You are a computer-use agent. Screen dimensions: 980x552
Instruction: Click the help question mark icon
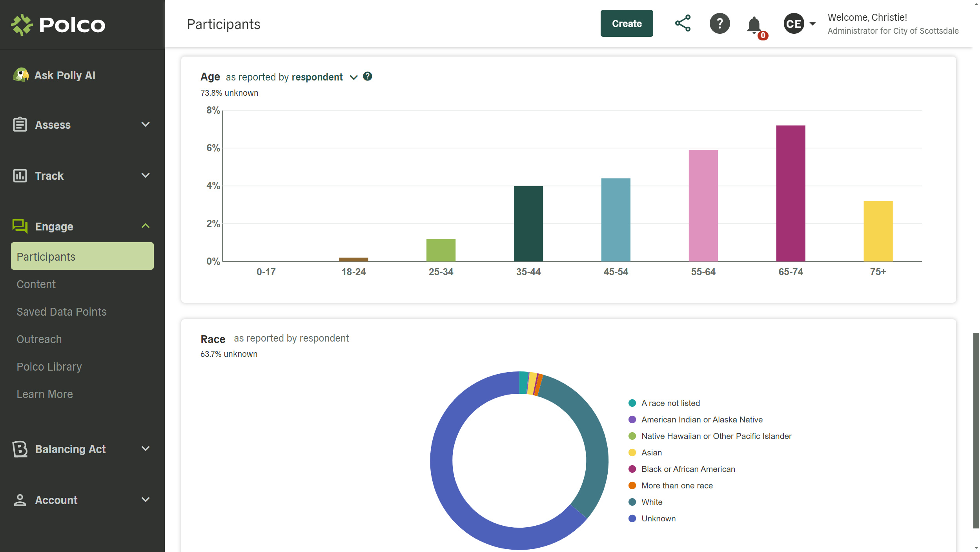[720, 23]
